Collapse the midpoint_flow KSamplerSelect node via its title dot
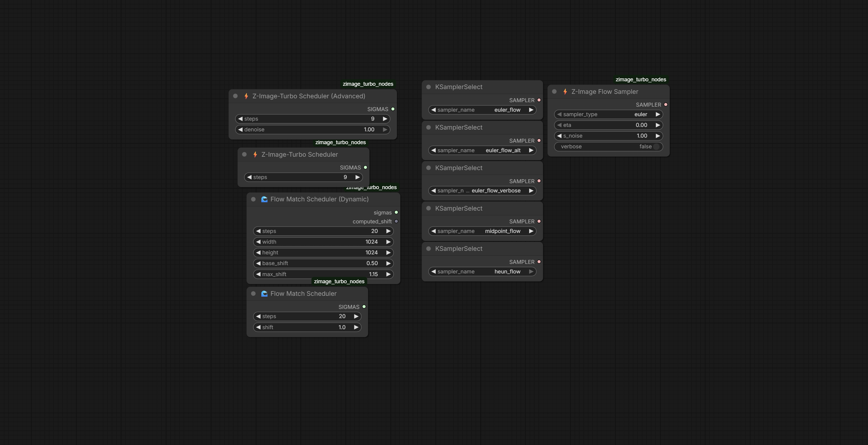Viewport: 868px width, 445px height. [x=428, y=209]
